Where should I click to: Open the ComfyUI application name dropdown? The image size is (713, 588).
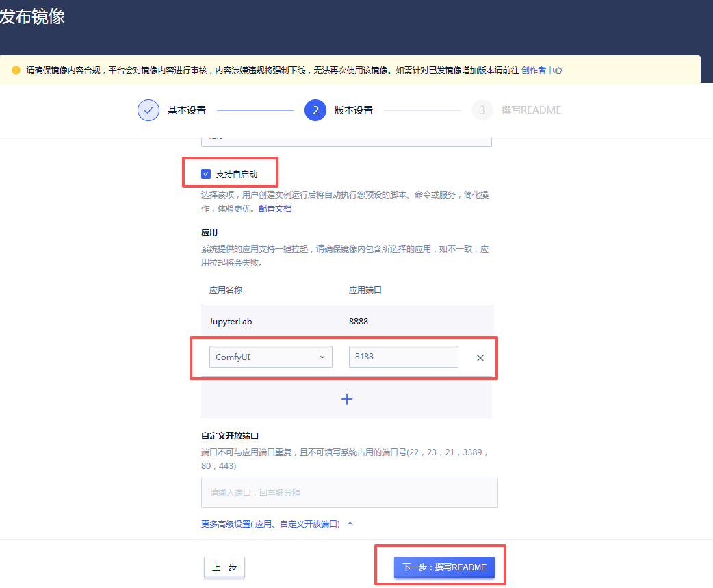coord(270,357)
